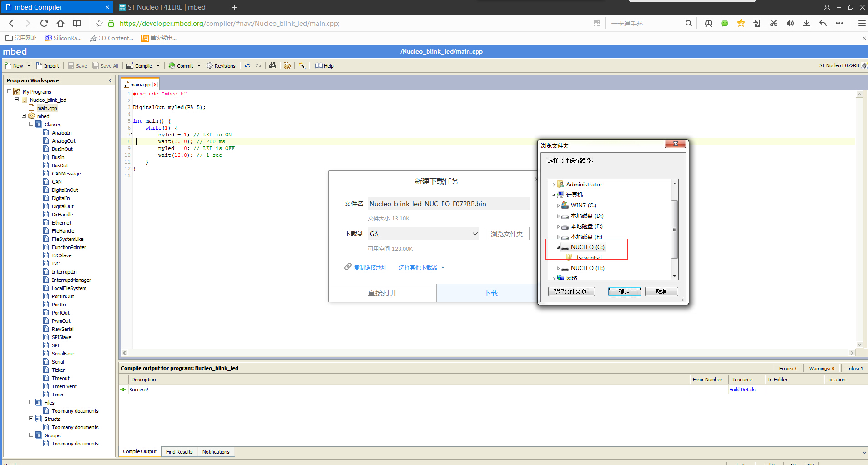This screenshot has width=868, height=465.
Task: Collapse the Nucleo_blink_led program node
Action: point(16,100)
